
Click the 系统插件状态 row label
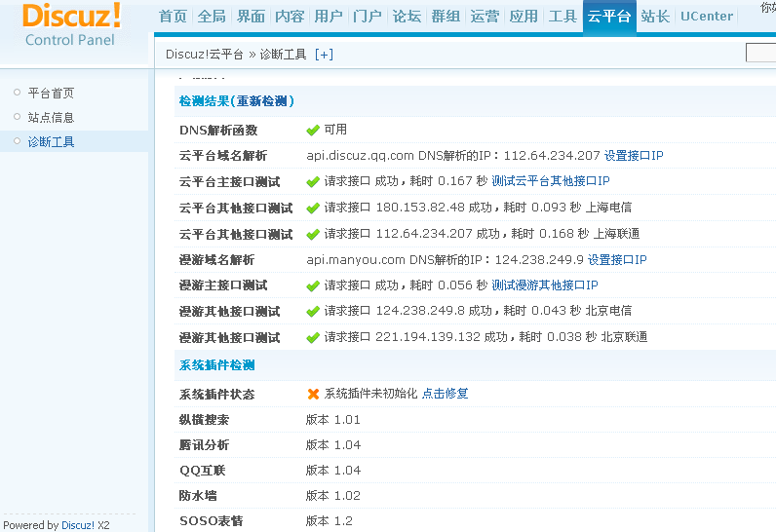[216, 394]
